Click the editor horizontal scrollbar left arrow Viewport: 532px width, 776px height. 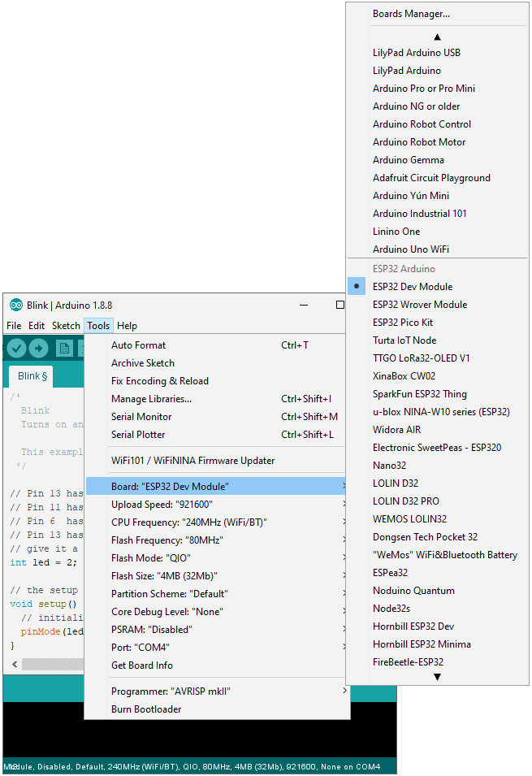15,664
